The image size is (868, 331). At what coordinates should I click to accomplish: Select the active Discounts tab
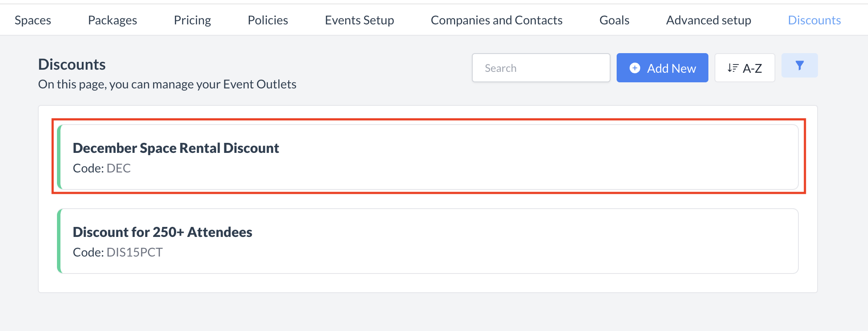point(814,20)
